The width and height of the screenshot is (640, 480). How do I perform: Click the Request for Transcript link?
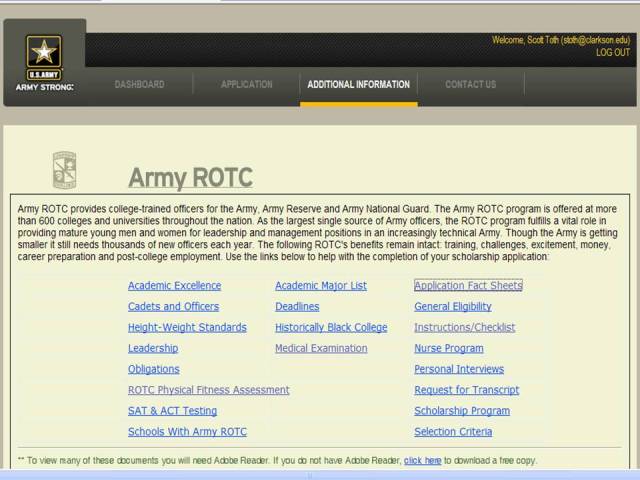tap(467, 390)
